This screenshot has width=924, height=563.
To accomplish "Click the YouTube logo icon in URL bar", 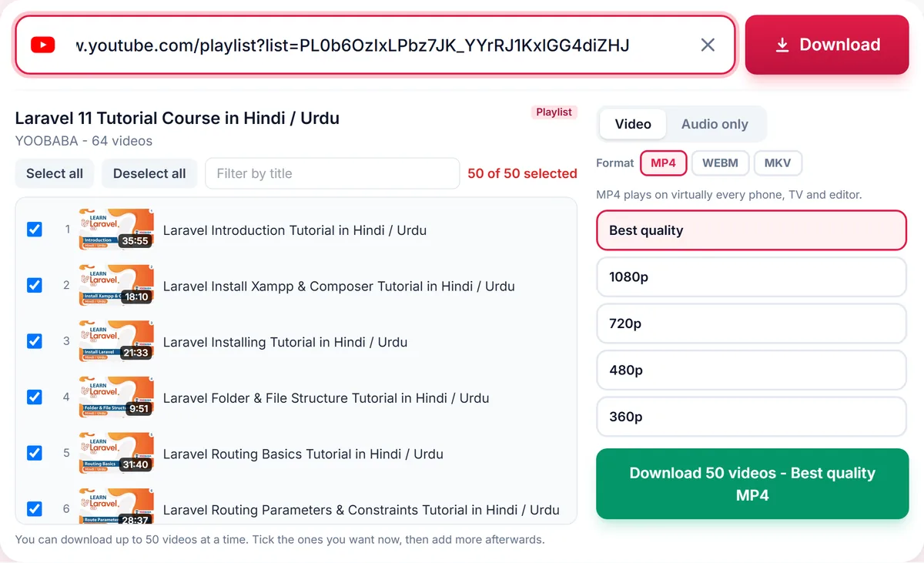I will (x=42, y=45).
